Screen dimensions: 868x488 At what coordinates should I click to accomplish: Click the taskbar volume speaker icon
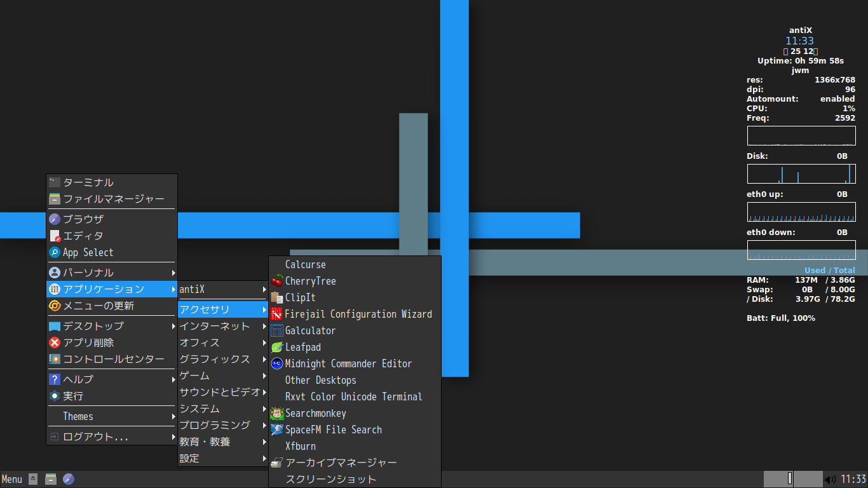click(x=831, y=480)
